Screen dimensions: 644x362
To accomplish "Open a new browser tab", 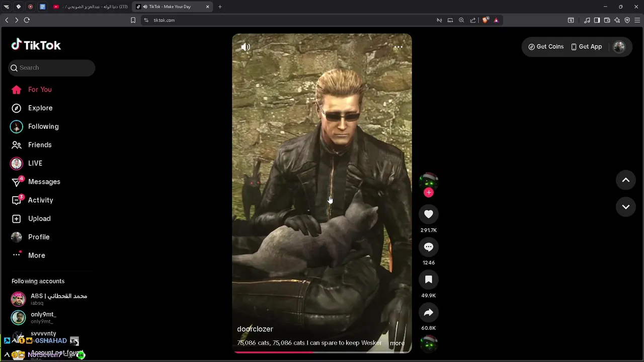I will tap(220, 7).
